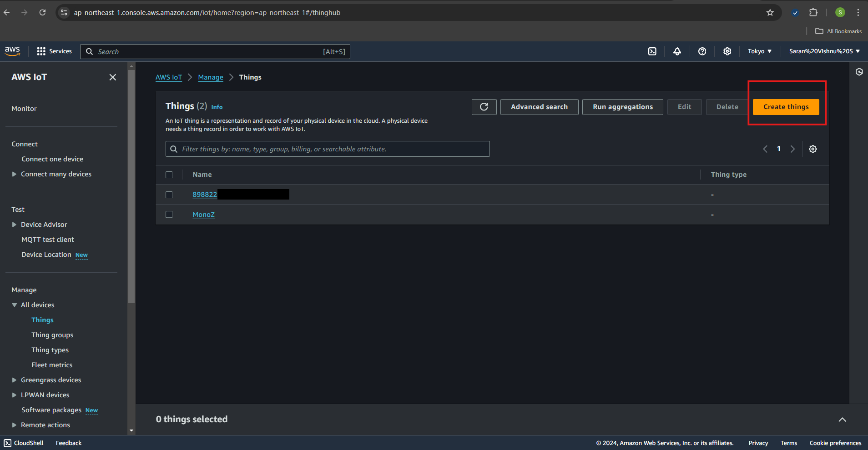Screen dimensions: 868x450
Task: Navigate back in browser
Action: [x=7, y=13]
